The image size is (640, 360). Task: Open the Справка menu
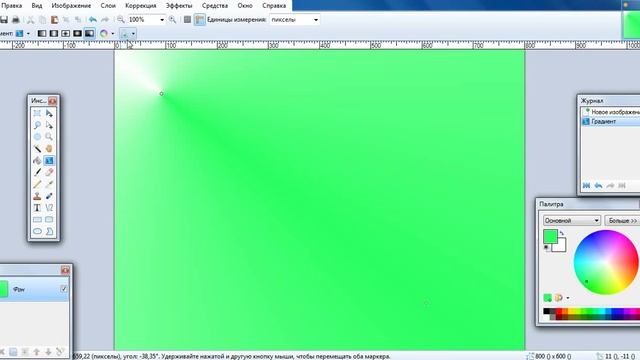tap(274, 6)
